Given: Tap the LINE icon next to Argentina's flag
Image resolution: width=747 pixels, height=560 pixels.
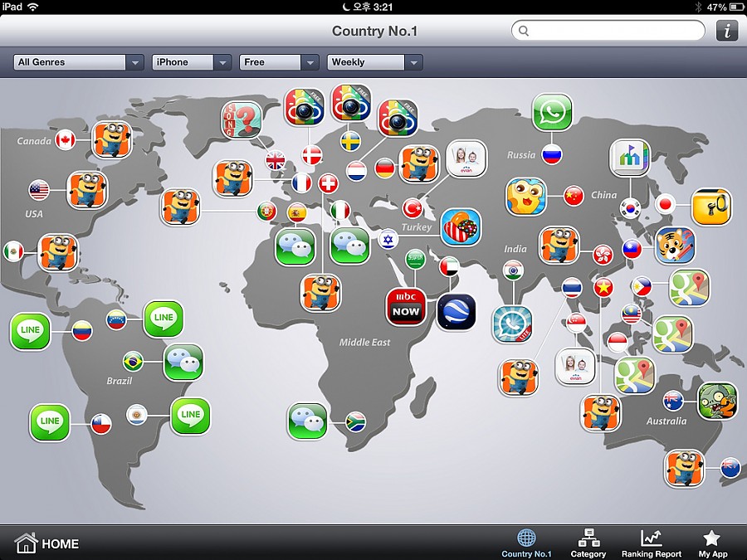Looking at the screenshot, I should click(x=191, y=416).
